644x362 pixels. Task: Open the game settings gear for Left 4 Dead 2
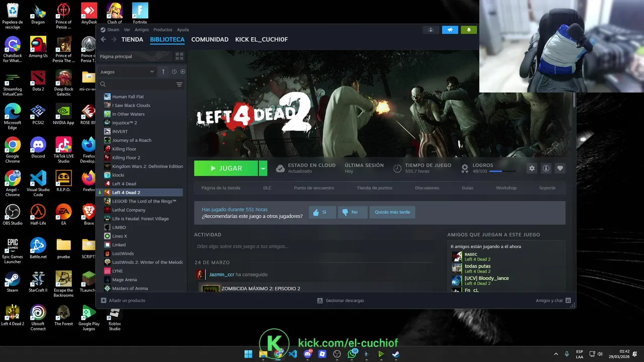click(x=532, y=168)
